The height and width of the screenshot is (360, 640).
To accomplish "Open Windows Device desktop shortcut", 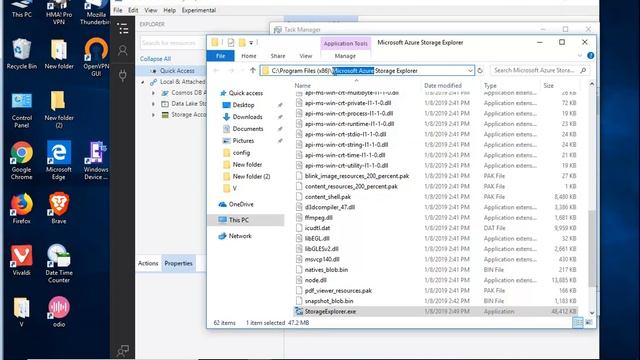I will click(96, 161).
